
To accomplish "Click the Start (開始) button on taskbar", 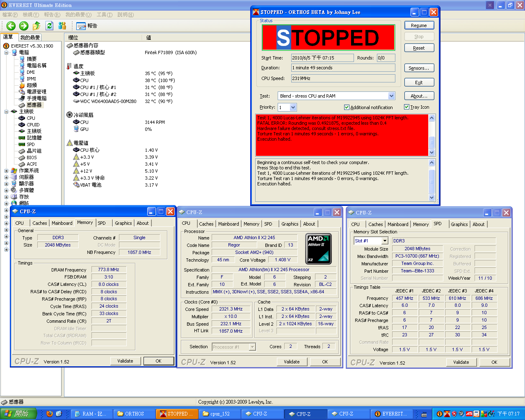I will [x=18, y=414].
